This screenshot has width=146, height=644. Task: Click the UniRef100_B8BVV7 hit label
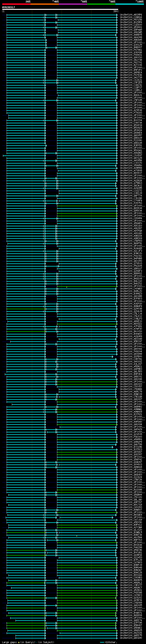point(131,48)
